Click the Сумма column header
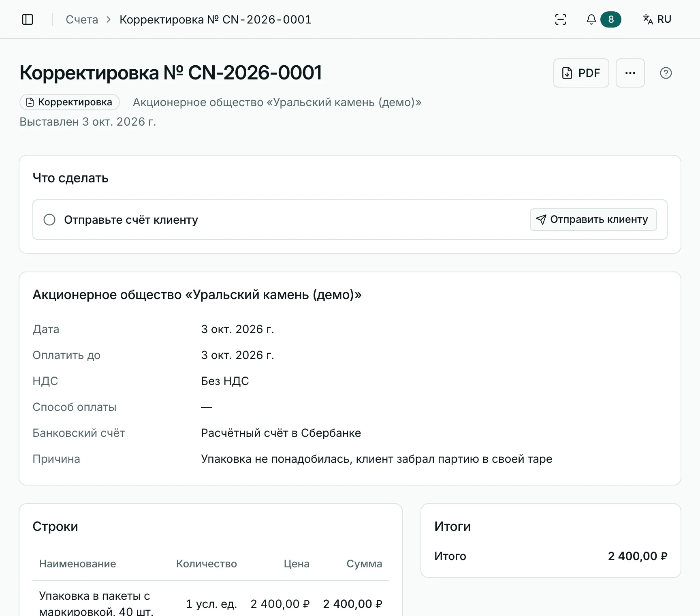Screen dimensions: 700x616 click(364, 564)
